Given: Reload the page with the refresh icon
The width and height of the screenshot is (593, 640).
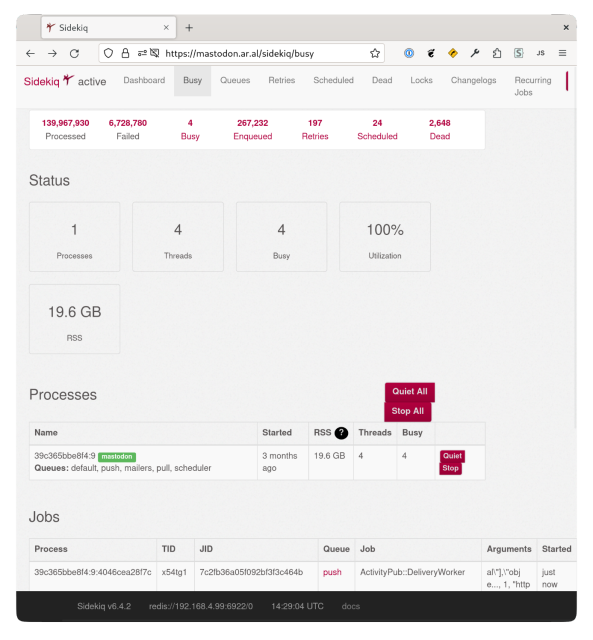Looking at the screenshot, I should click(74, 53).
